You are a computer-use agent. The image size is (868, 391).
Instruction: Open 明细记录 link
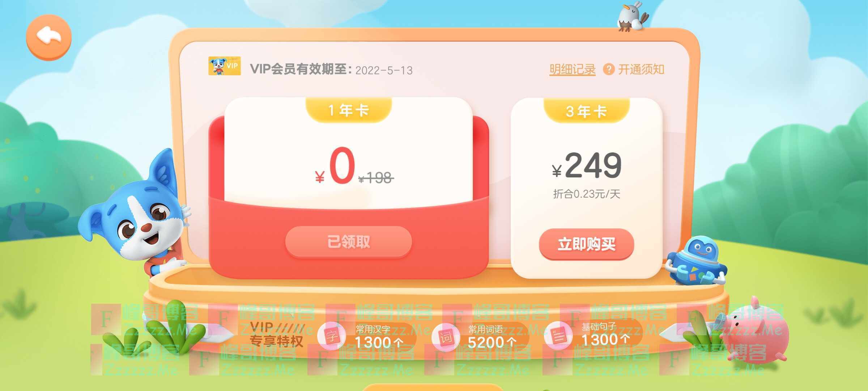coord(572,69)
